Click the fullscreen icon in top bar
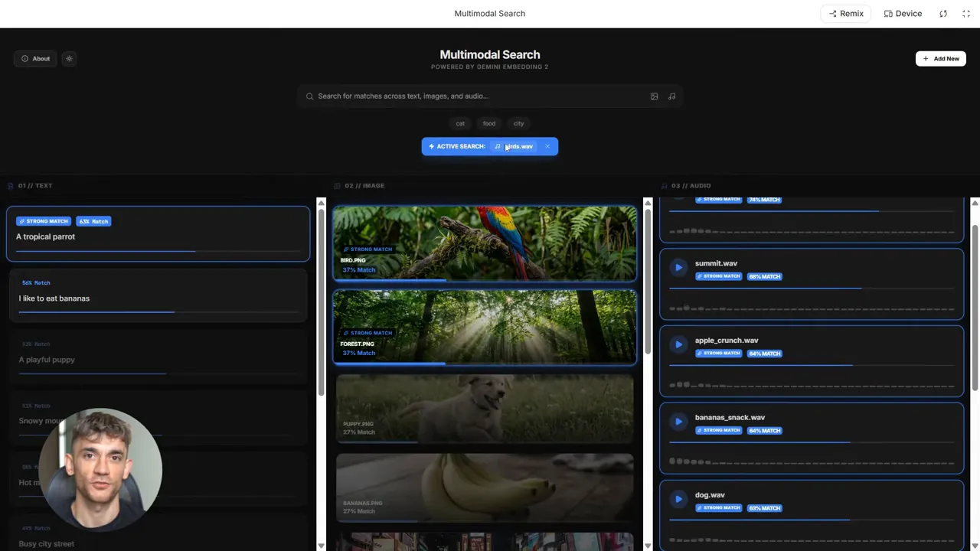 point(966,14)
